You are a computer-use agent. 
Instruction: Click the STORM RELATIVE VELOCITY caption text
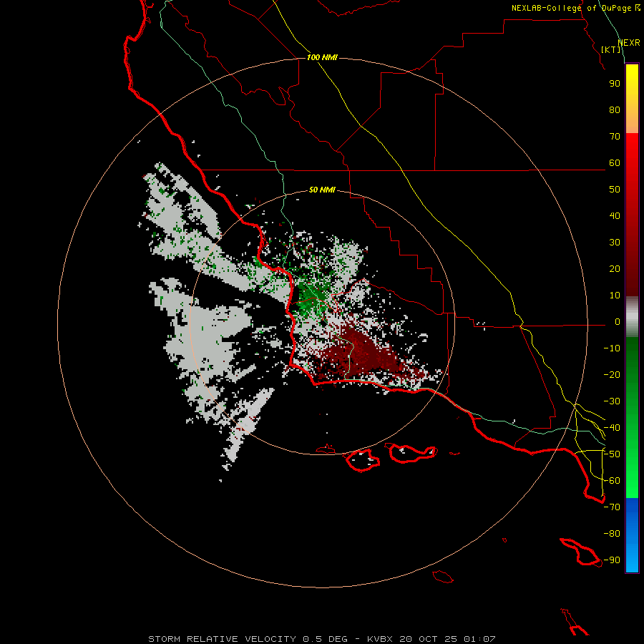222,639
